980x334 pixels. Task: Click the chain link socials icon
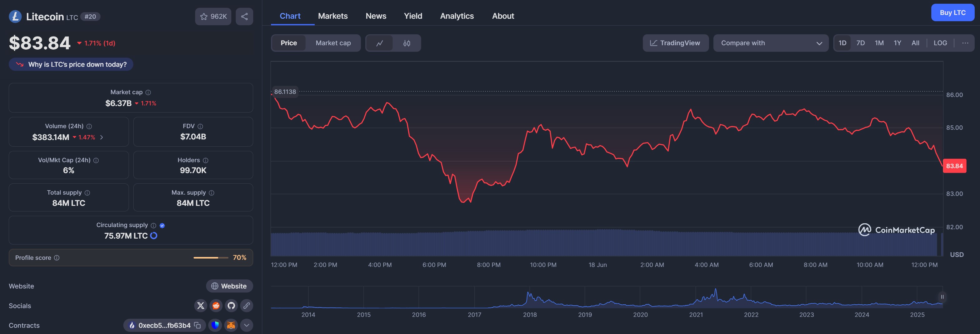(x=246, y=306)
